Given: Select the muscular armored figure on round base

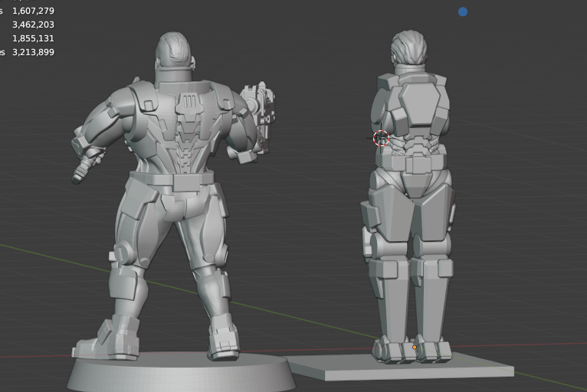Looking at the screenshot, I should click(x=174, y=194).
